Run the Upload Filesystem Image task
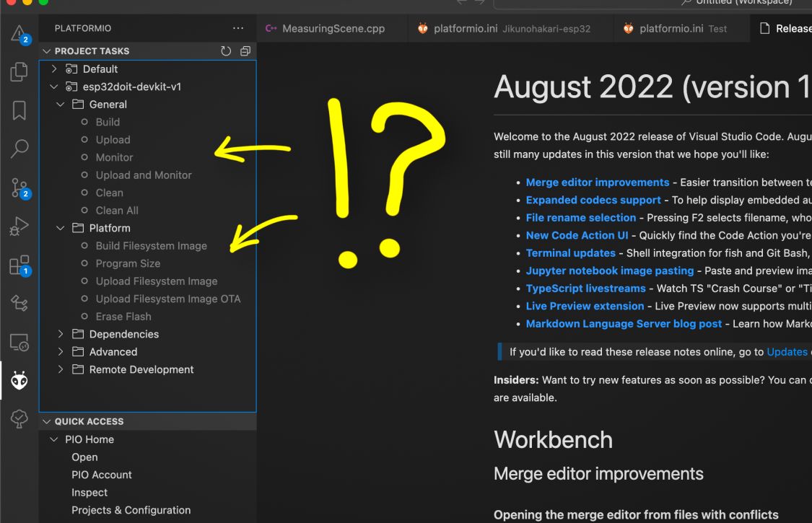Screen dimensions: 812x523 tap(157, 281)
